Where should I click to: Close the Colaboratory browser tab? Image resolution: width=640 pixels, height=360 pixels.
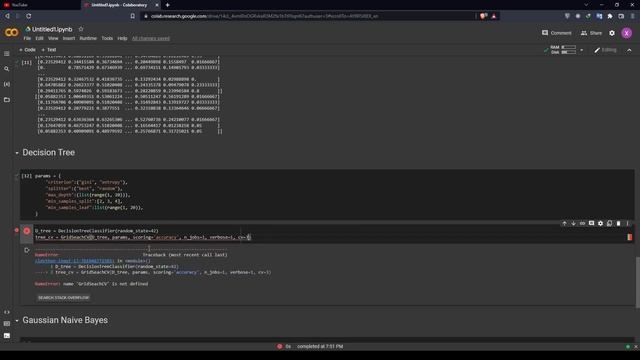157,5
